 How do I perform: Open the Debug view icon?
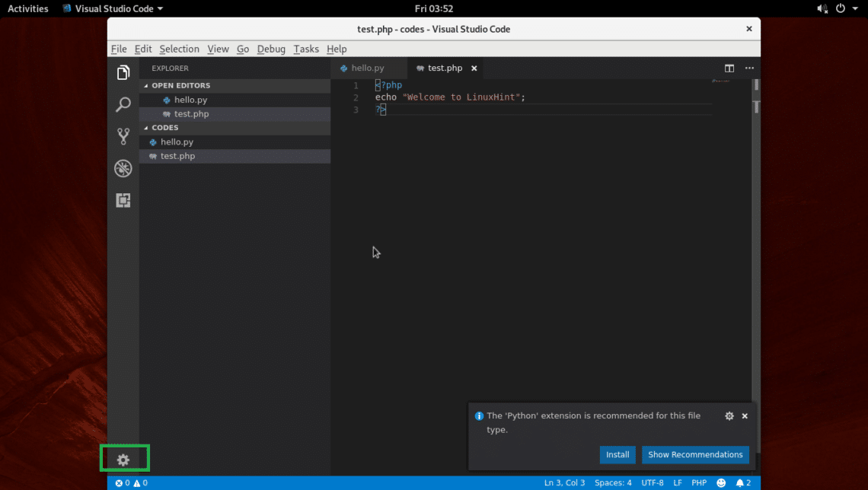(x=123, y=169)
